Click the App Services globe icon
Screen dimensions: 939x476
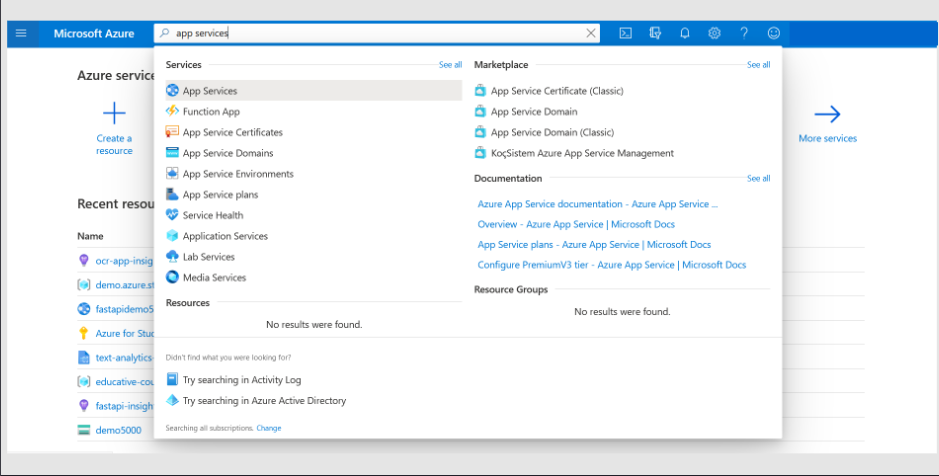click(x=172, y=90)
